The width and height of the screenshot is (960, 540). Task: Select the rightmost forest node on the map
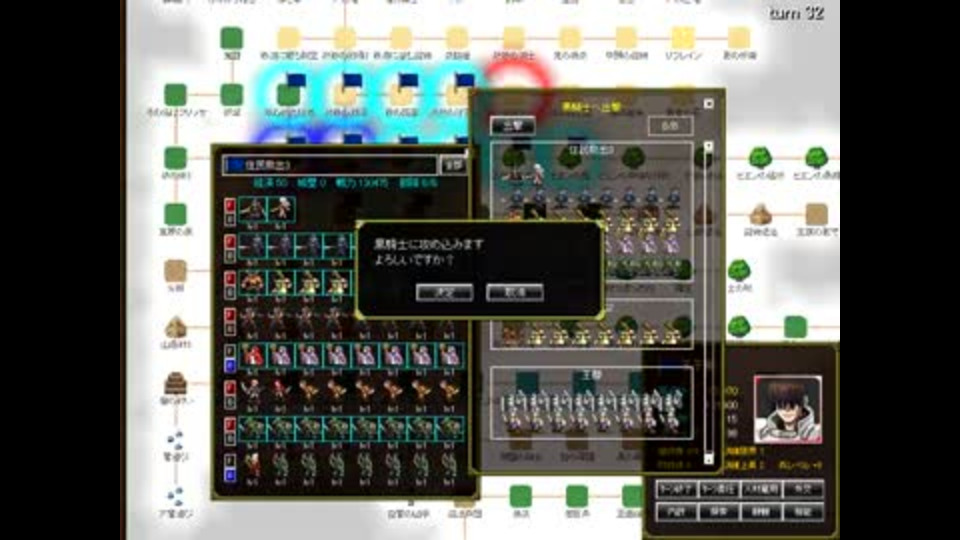[x=816, y=158]
